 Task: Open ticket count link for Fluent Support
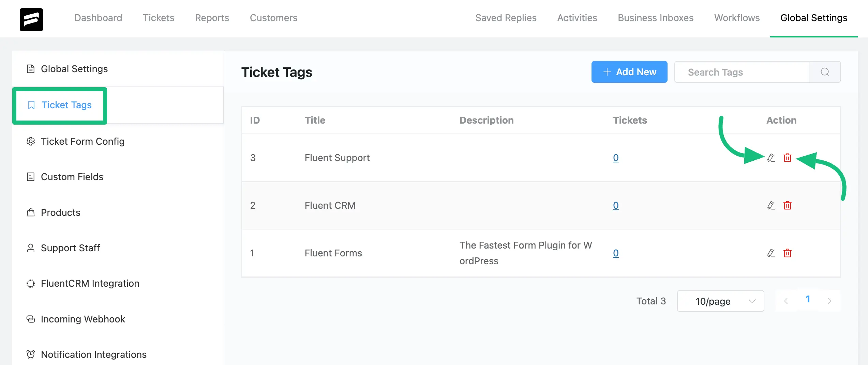pos(616,158)
